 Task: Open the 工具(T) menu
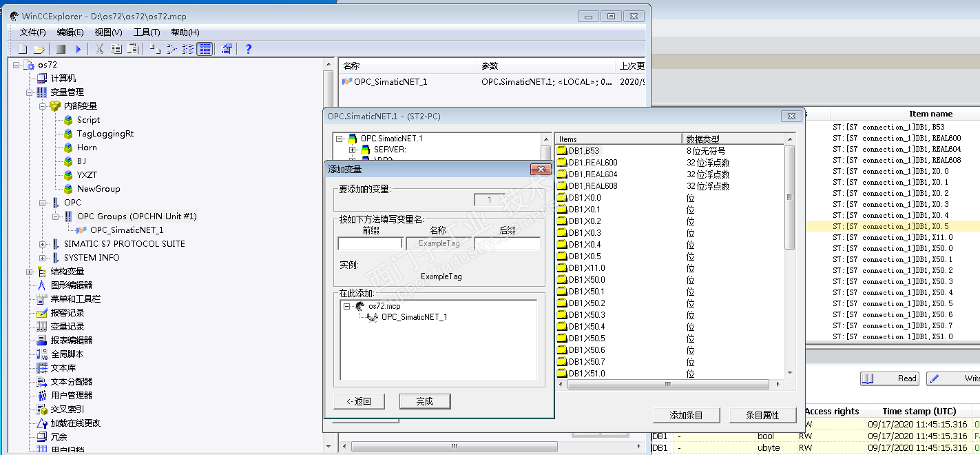point(147,32)
